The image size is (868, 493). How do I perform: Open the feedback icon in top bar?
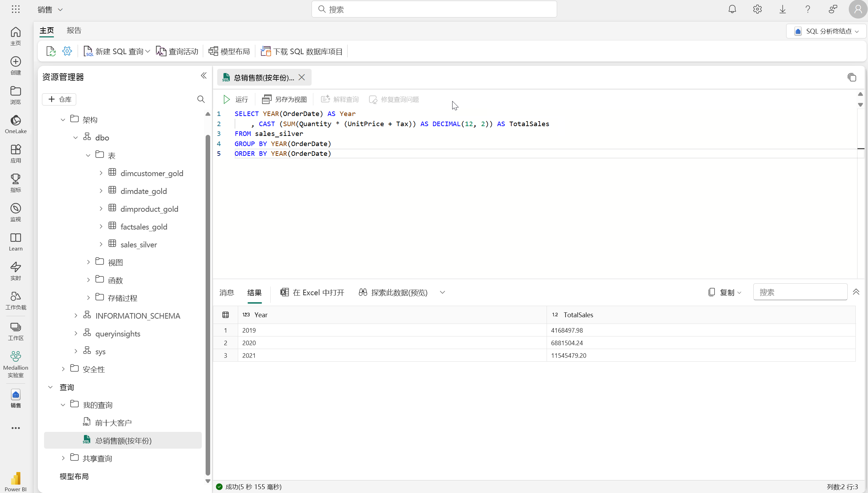(x=833, y=9)
